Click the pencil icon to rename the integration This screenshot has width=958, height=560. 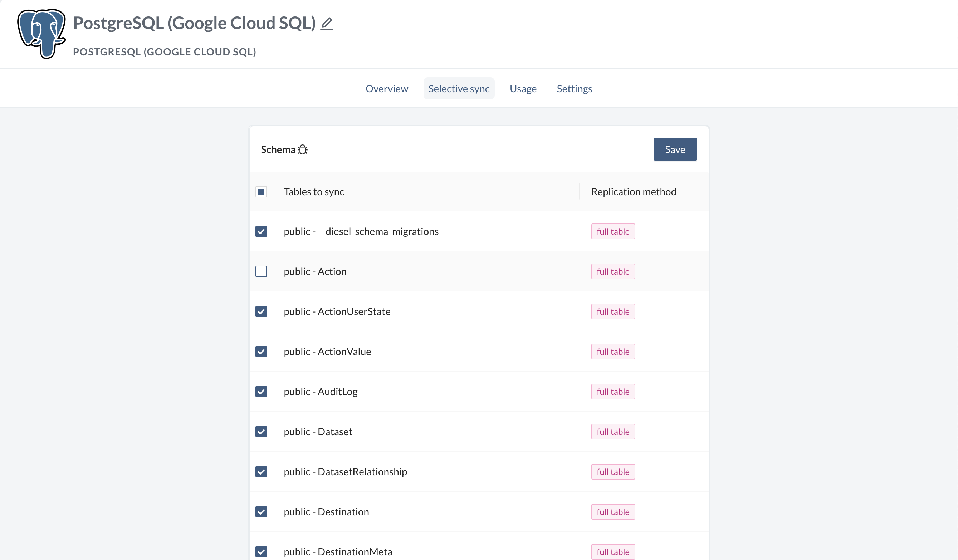point(327,24)
